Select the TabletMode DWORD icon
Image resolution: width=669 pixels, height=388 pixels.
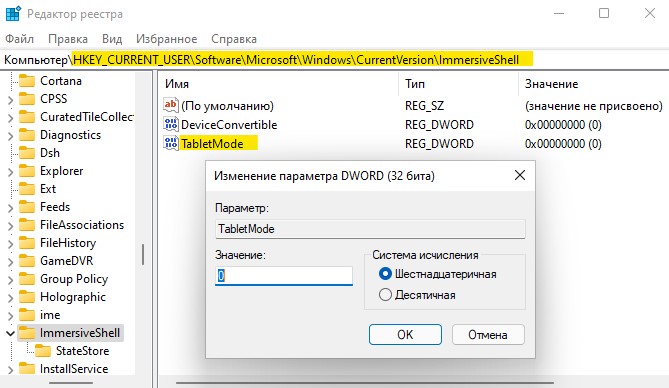point(171,143)
